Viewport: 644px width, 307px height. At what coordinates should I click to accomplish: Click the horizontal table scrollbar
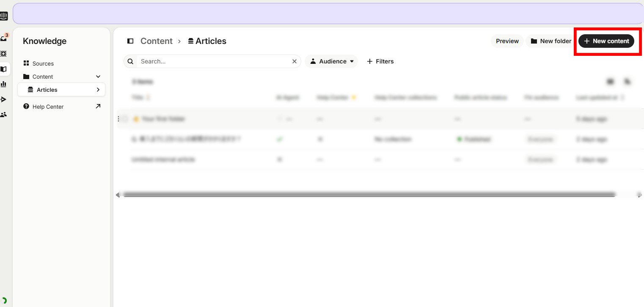pos(368,195)
